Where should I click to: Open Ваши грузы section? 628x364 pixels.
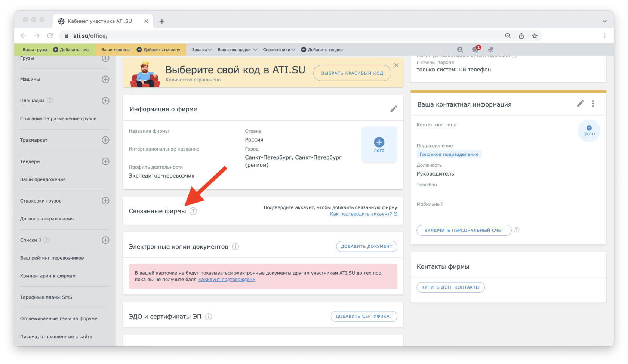(35, 50)
